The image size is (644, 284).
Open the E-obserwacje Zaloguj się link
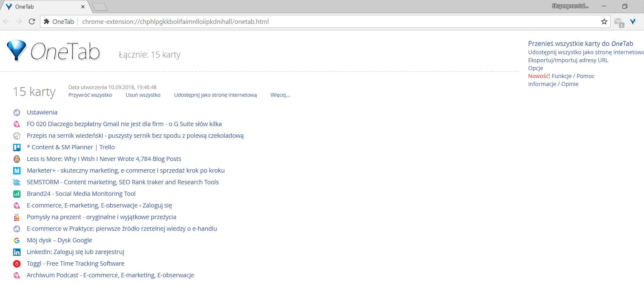[99, 205]
